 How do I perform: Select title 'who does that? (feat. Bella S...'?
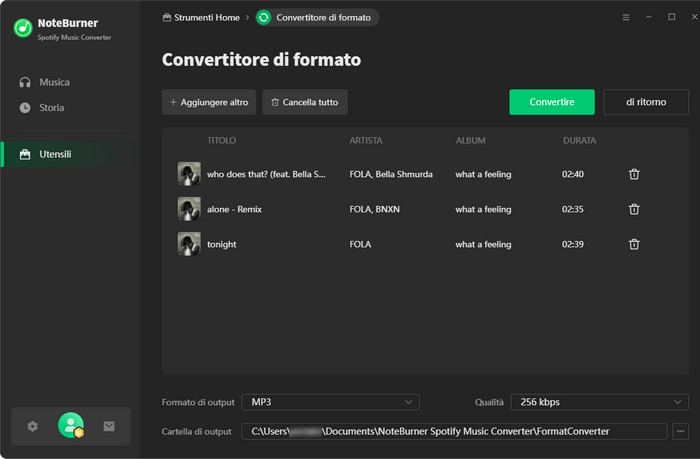pyautogui.click(x=266, y=174)
